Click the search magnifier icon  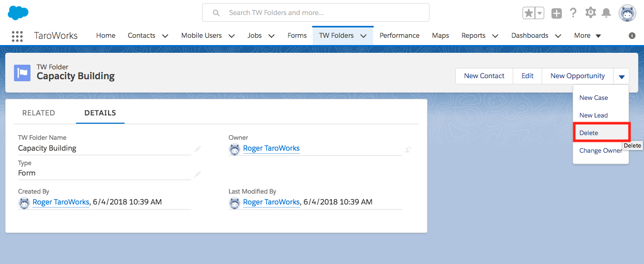pyautogui.click(x=217, y=12)
